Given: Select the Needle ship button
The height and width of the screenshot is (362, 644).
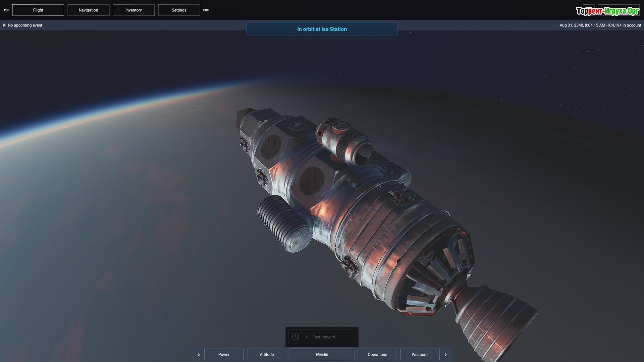Looking at the screenshot, I should [322, 355].
